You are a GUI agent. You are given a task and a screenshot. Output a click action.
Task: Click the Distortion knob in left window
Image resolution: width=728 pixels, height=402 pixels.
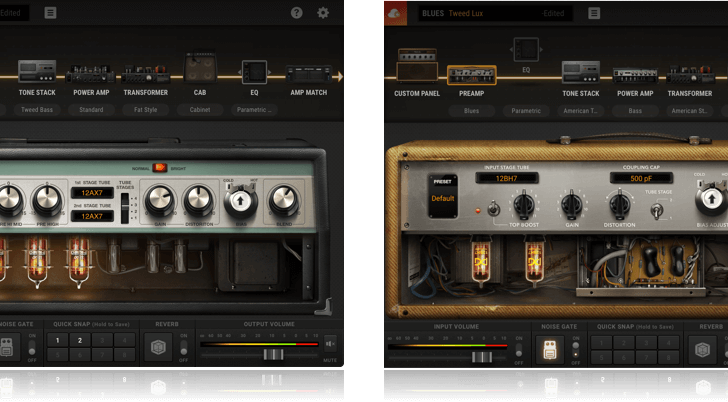point(199,201)
